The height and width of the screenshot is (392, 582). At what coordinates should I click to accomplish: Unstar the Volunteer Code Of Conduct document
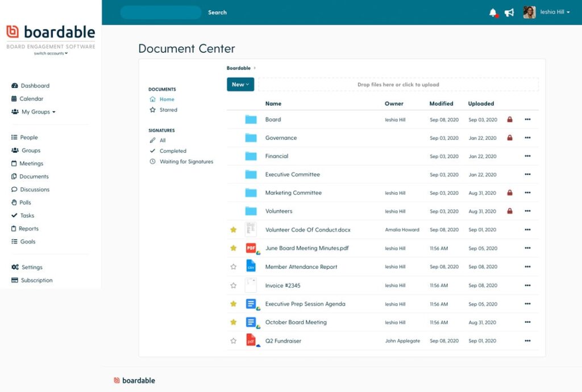[x=233, y=230]
